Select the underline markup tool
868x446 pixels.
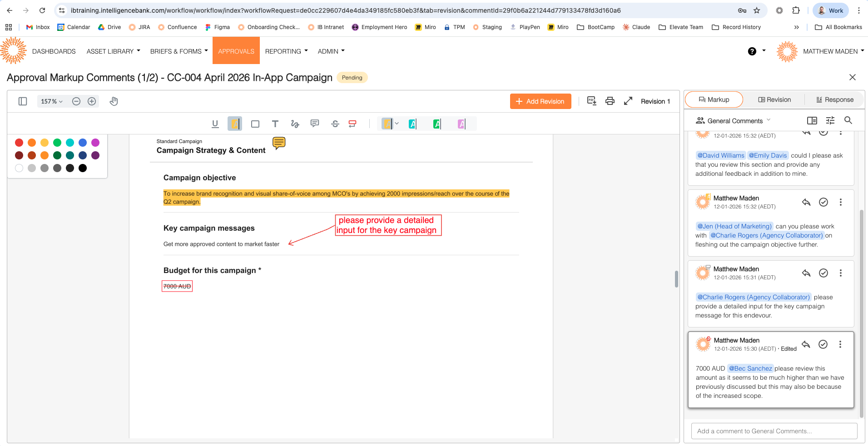click(215, 124)
